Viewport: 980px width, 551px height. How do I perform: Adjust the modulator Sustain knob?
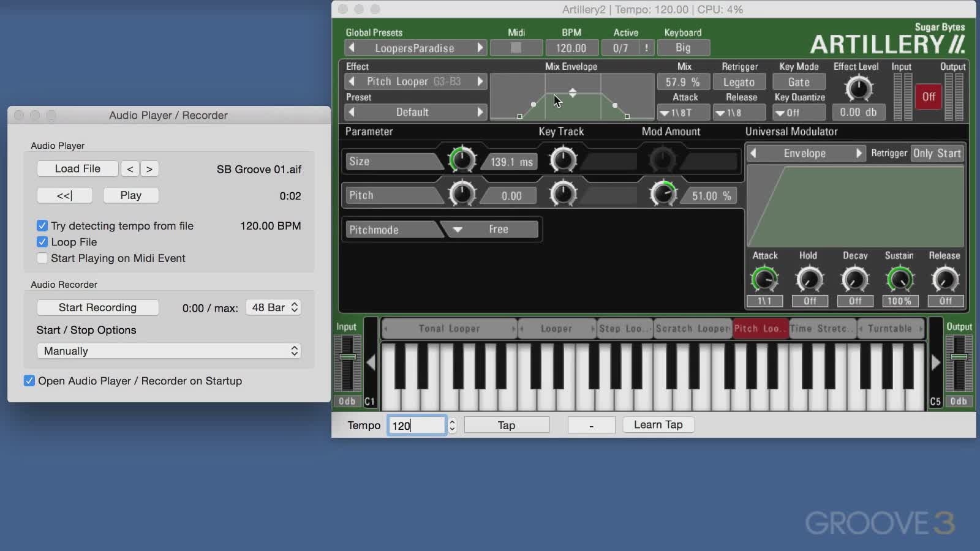click(900, 280)
